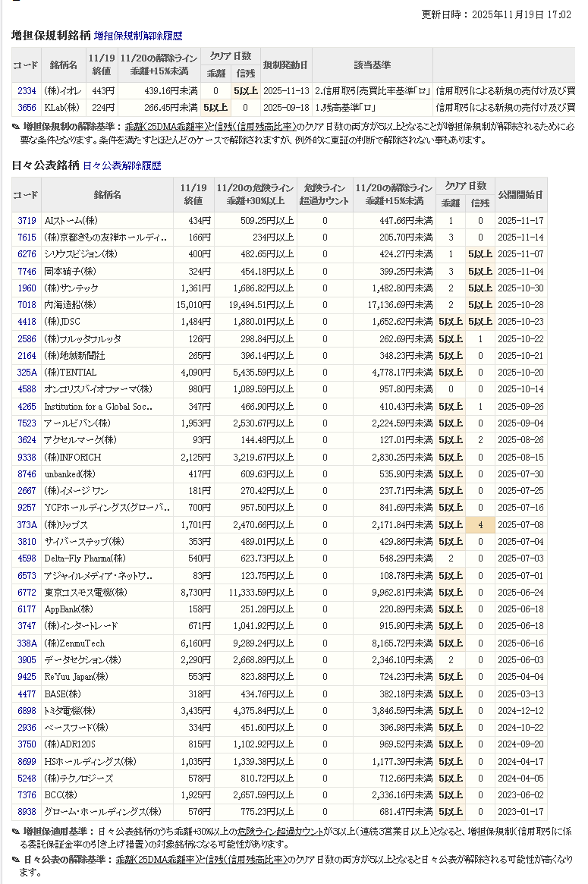Open the 日々公表解除履歴 link
The image size is (588, 884).
(x=121, y=165)
